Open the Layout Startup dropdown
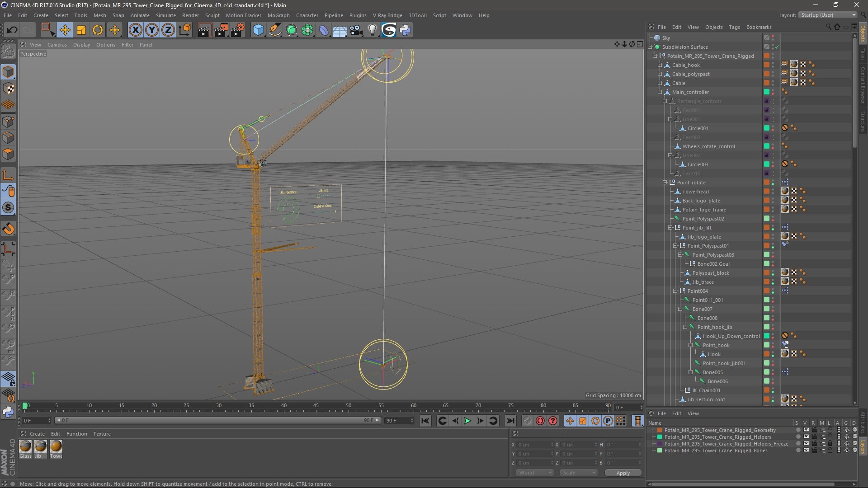The width and height of the screenshot is (868, 488). pos(827,15)
